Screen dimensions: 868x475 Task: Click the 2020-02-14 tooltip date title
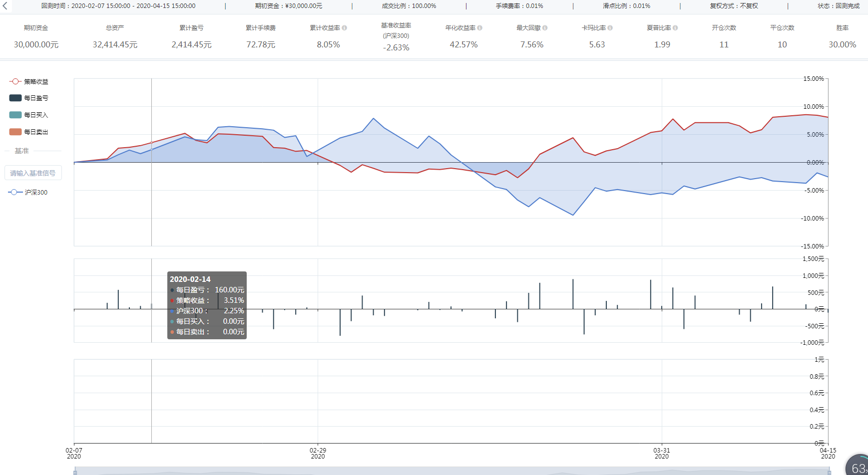pos(190,279)
